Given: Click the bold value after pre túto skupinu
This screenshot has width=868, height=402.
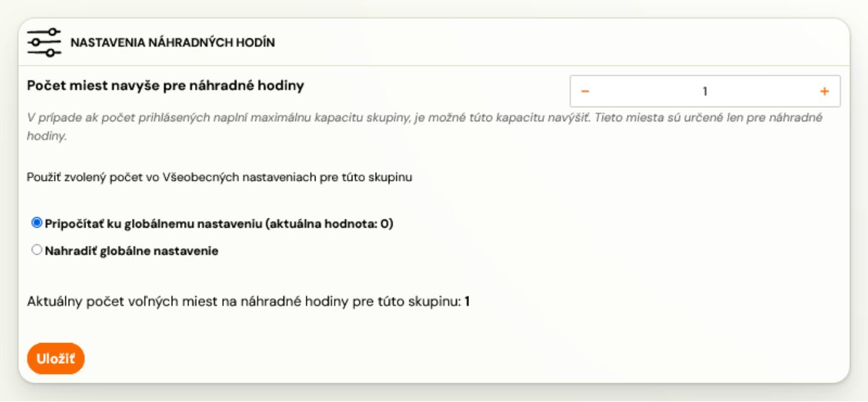Looking at the screenshot, I should [467, 302].
